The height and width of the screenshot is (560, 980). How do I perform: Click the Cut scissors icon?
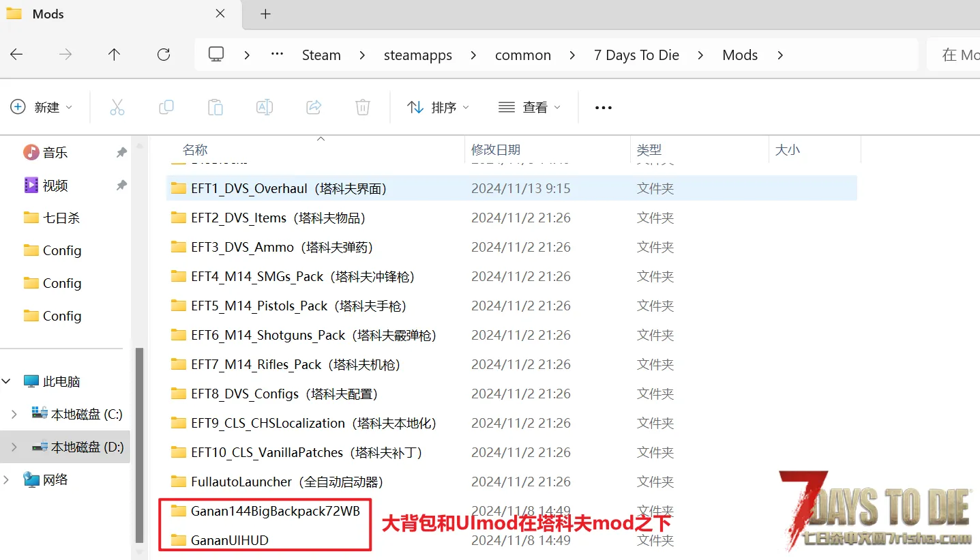pos(117,107)
